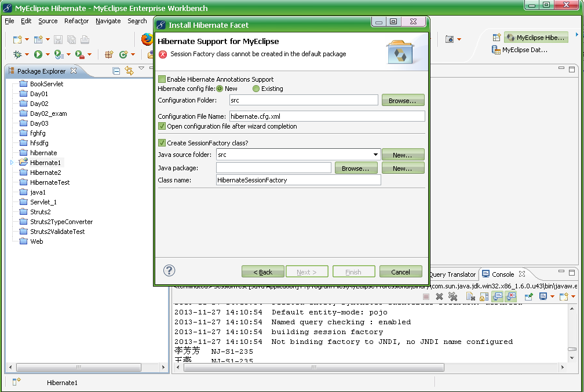This screenshot has width=584, height=392.
Task: Click the Back button in wizard
Action: pyautogui.click(x=263, y=272)
